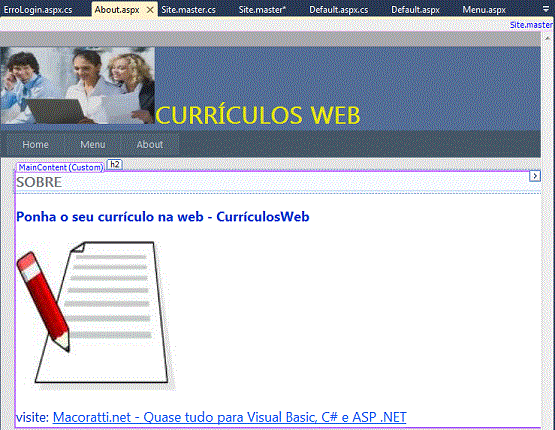Switch to the ErroLogin.aspx.cs tab
Image resolution: width=555 pixels, height=430 pixels.
coord(38,10)
